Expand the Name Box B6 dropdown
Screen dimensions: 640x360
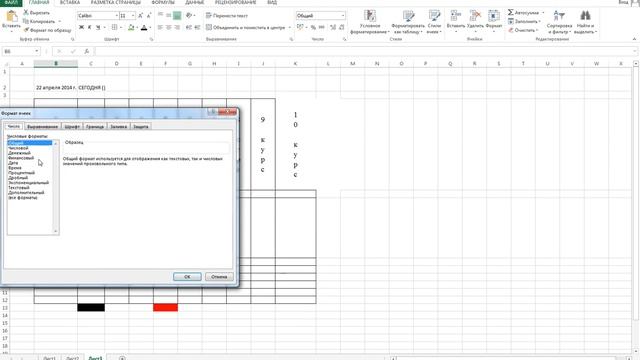tap(37, 51)
